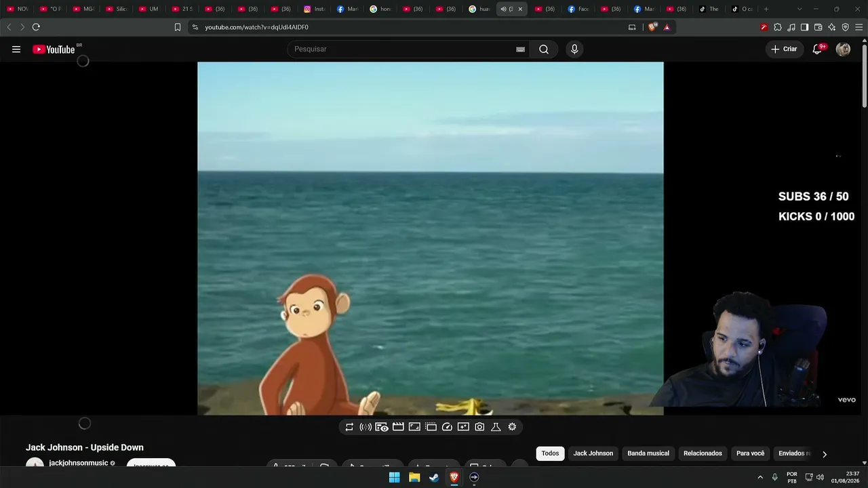Reload the current page
The image size is (868, 488).
click(x=36, y=27)
